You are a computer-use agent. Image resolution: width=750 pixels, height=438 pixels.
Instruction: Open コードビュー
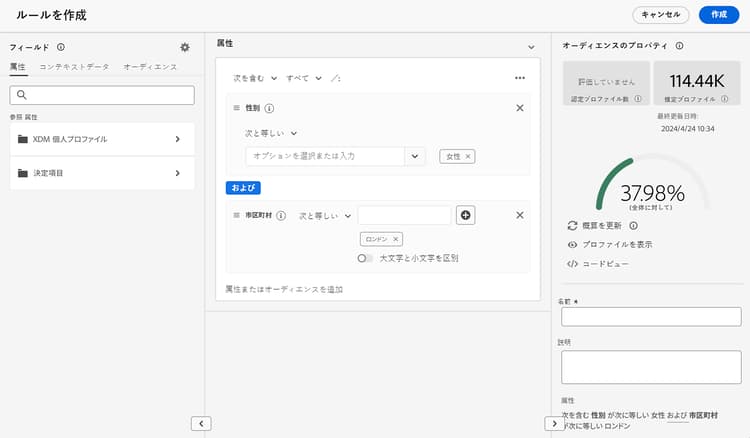[x=598, y=263]
